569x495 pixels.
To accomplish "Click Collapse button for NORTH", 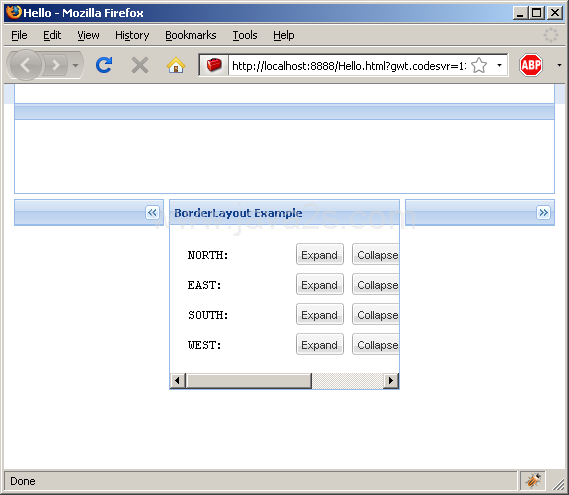I will pos(376,255).
